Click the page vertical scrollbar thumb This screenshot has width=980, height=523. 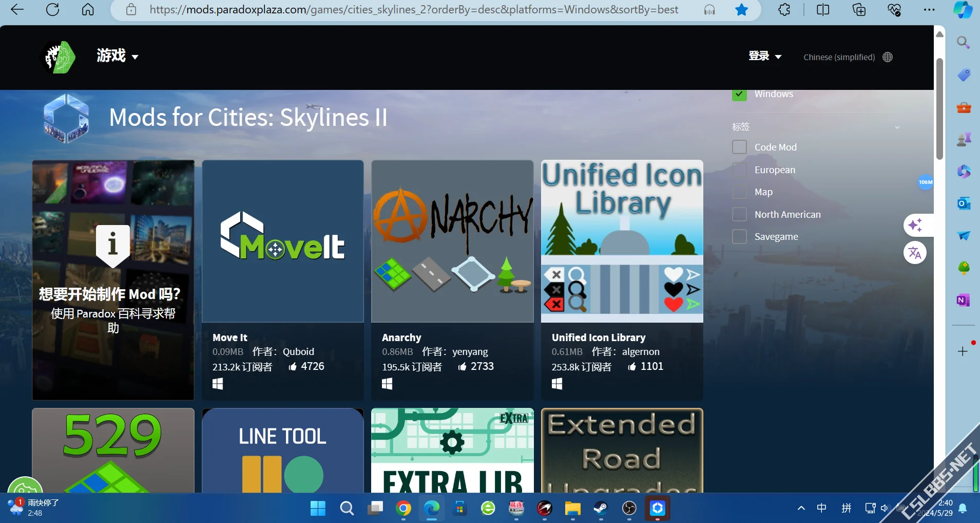pyautogui.click(x=939, y=109)
